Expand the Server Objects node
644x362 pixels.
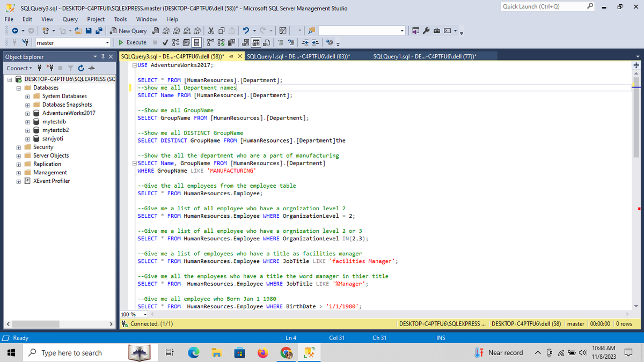pyautogui.click(x=18, y=156)
